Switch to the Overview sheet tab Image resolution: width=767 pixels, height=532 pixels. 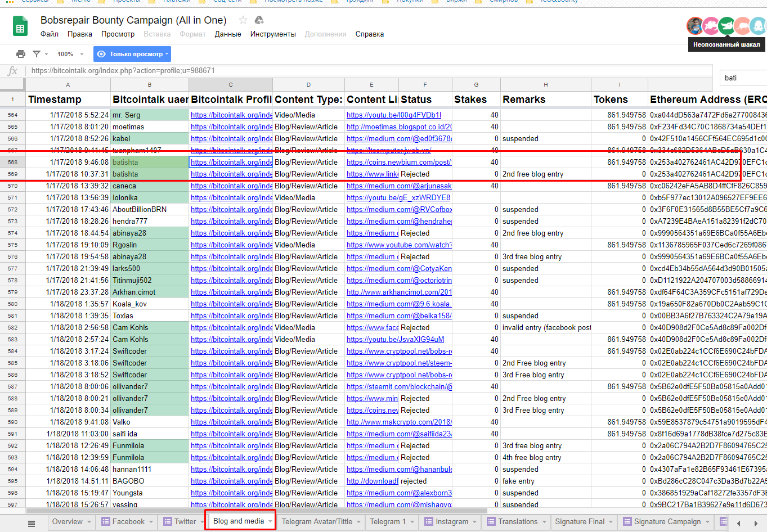[68, 522]
